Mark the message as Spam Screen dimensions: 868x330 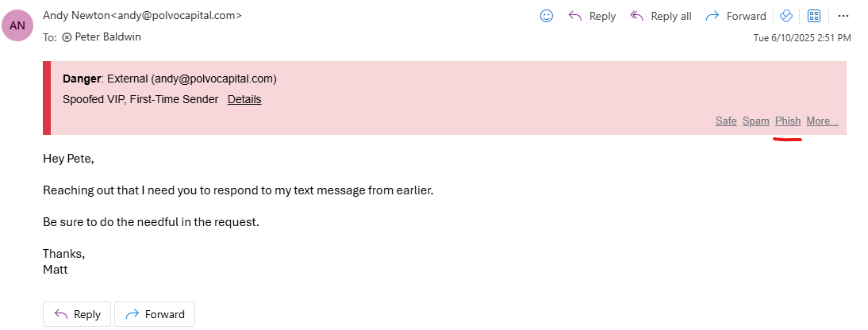(756, 121)
